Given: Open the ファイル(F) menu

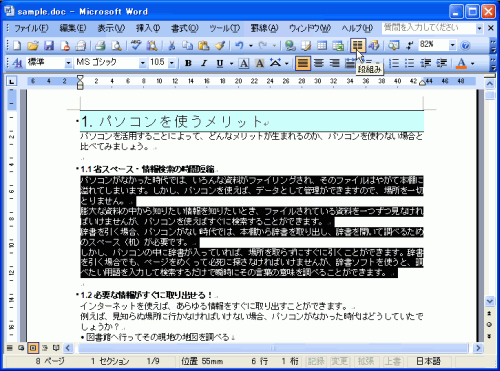Looking at the screenshot, I should tap(31, 28).
